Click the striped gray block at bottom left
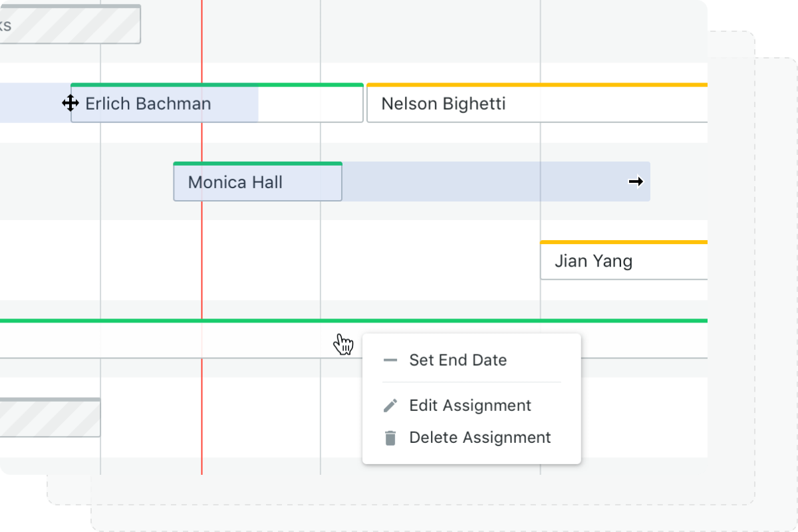The height and width of the screenshot is (532, 798). (x=50, y=418)
